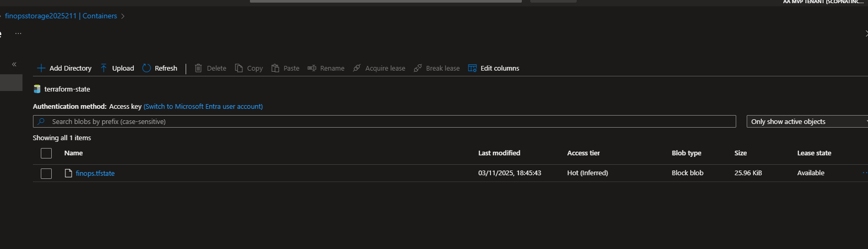Navigate to finopsstorage2025211 Containers breadcrumb
Viewport: 868px width, 249px height.
pos(61,16)
